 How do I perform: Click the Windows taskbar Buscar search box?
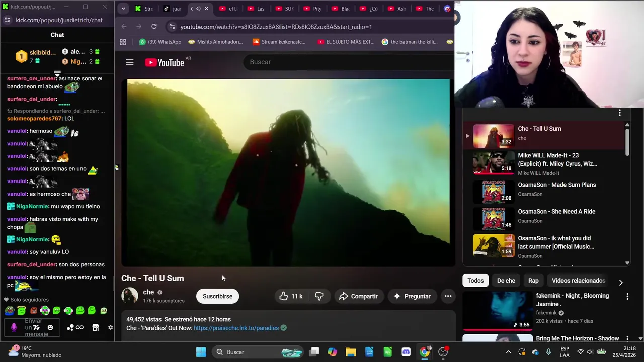coord(257,352)
